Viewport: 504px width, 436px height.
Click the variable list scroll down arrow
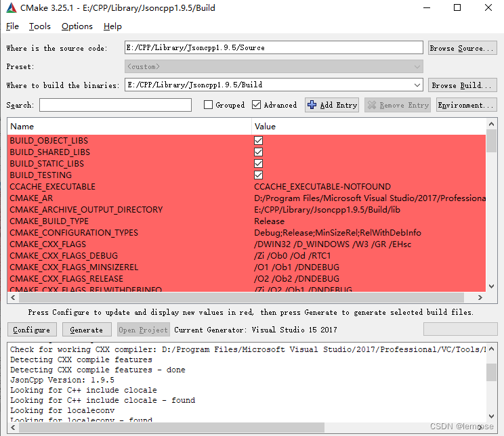pos(491,286)
